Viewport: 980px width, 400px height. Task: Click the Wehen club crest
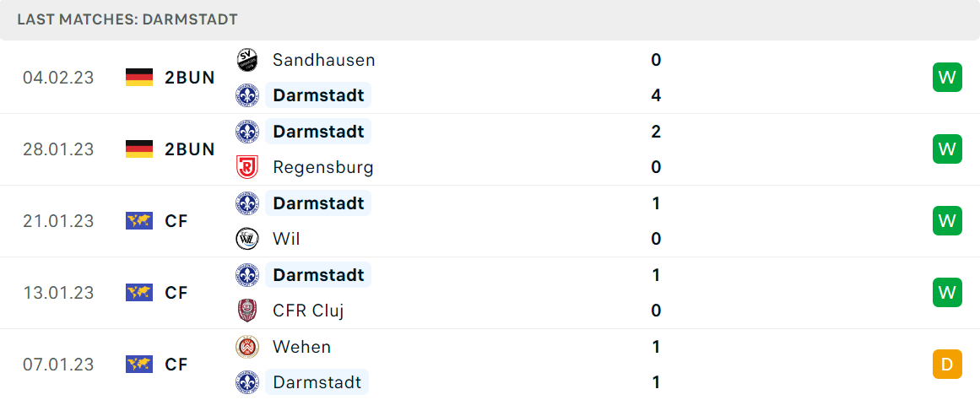click(x=246, y=346)
